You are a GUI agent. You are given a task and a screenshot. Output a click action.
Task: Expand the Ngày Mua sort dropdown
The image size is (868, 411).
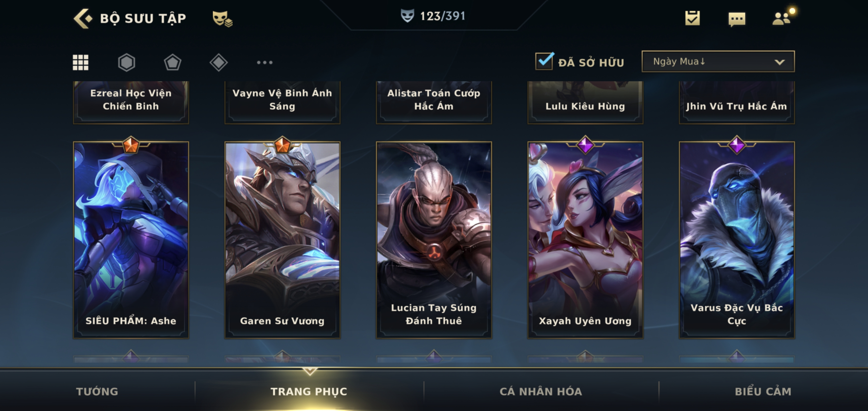click(718, 61)
